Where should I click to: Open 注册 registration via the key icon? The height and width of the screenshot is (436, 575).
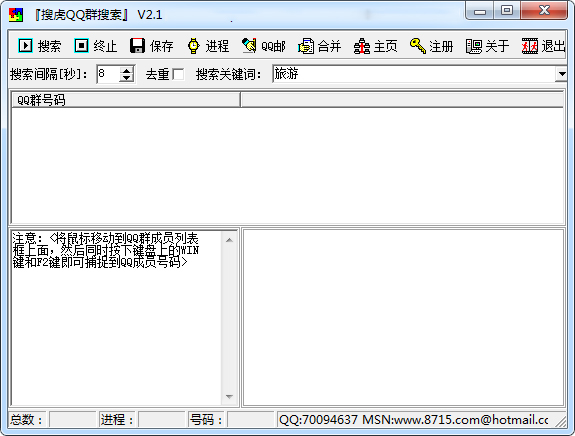pos(418,46)
